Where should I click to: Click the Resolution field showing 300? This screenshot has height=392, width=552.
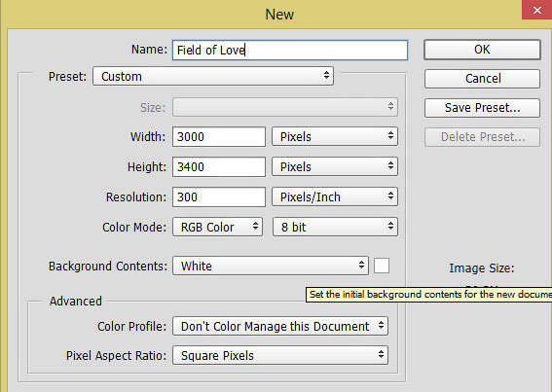click(x=219, y=196)
